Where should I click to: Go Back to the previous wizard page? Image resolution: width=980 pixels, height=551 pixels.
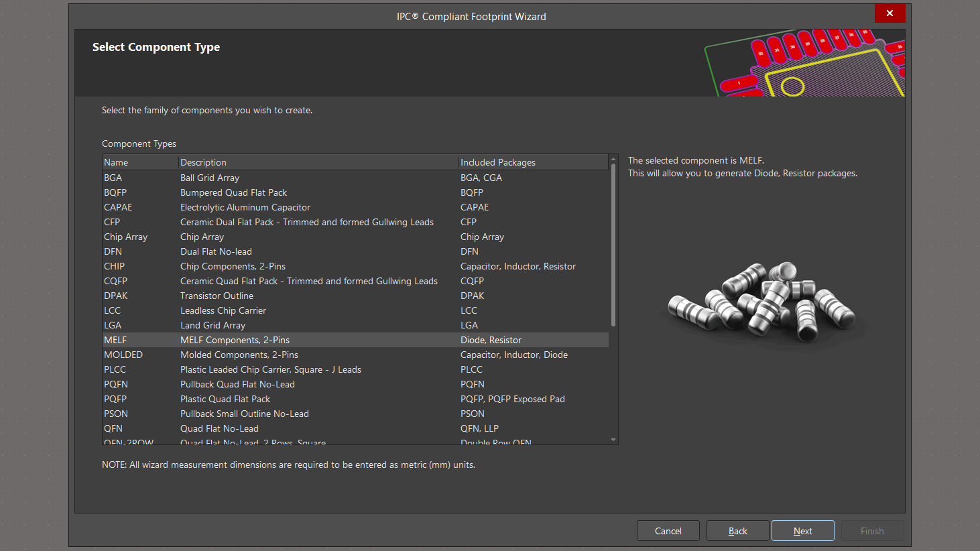click(737, 531)
